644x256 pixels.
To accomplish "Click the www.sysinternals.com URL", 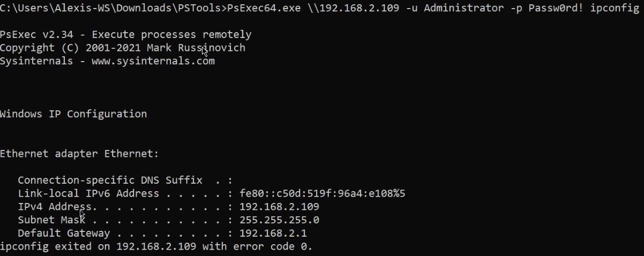I will click(x=153, y=61).
